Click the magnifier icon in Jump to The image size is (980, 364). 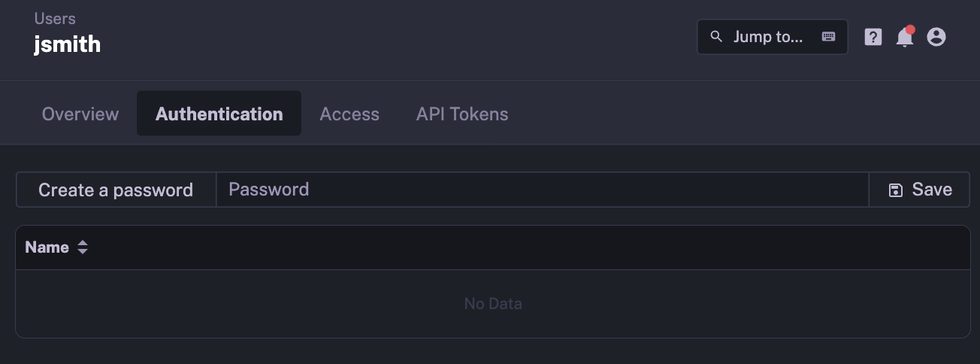click(716, 37)
